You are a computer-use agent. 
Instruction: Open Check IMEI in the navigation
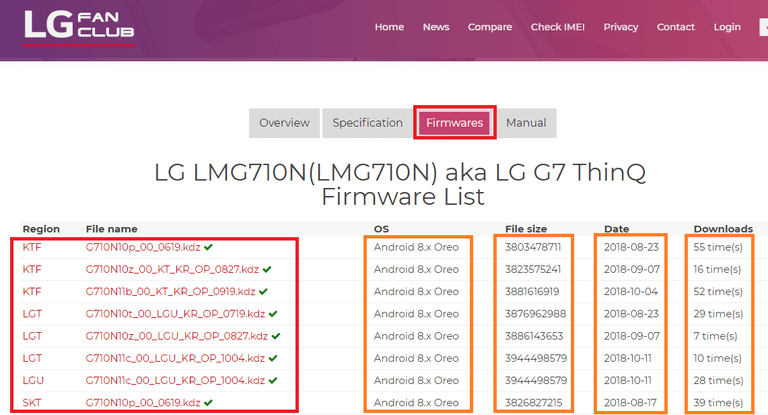pos(557,27)
